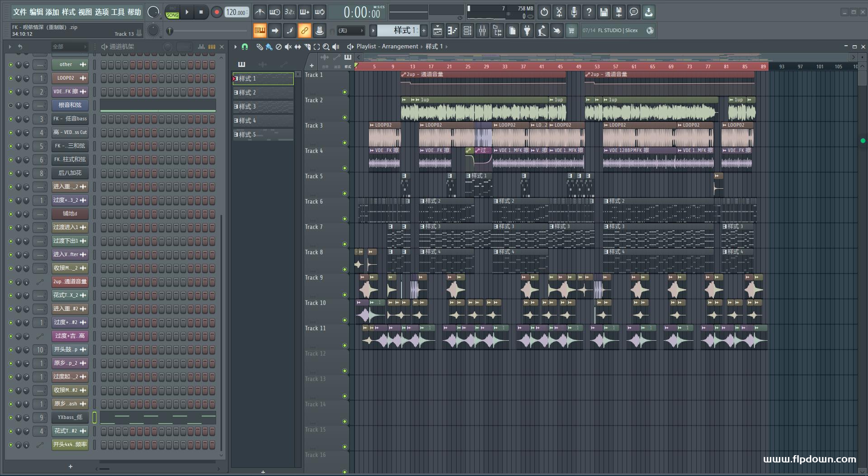
Task: Toggle mute light for LOOP02 channel
Action: [x=11, y=78]
